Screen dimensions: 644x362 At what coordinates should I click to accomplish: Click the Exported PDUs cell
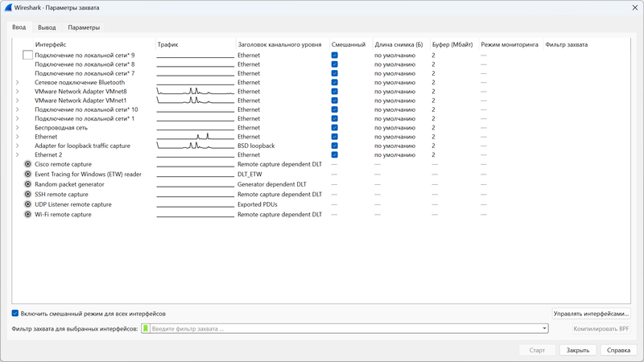258,204
